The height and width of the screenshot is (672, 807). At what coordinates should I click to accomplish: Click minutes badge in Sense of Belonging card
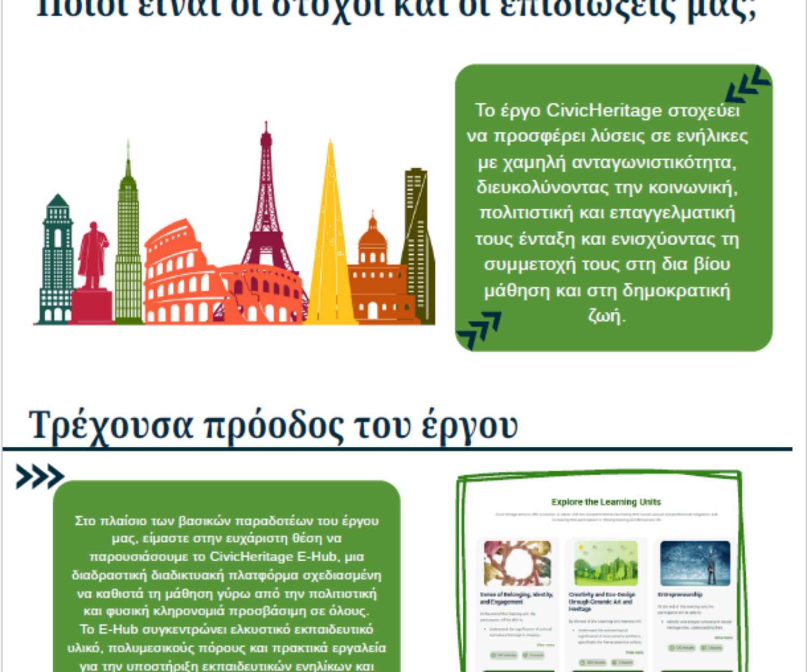click(504, 655)
